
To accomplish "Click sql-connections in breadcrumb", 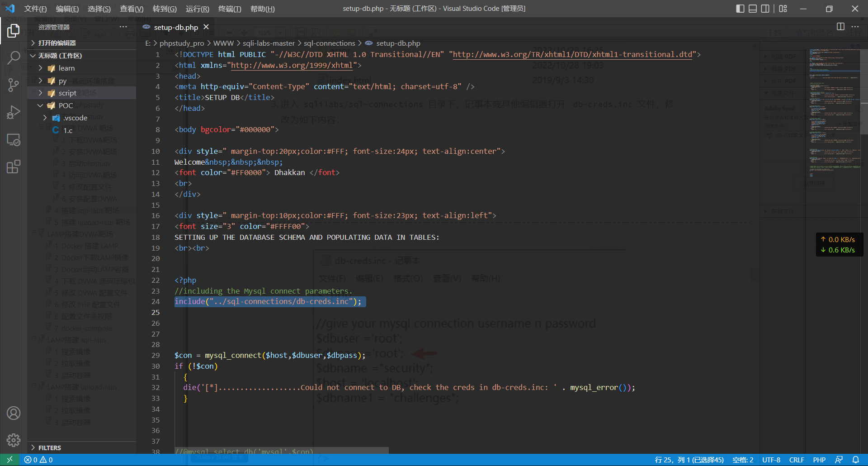I will [x=329, y=43].
